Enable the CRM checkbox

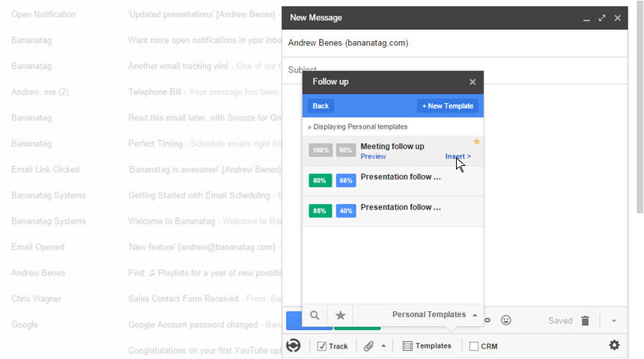point(474,346)
